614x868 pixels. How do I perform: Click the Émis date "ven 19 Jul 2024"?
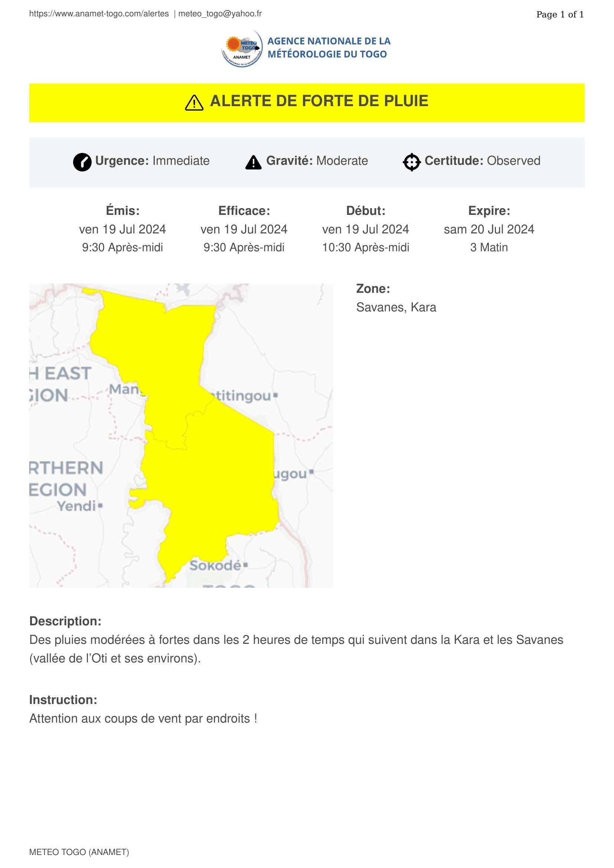123,229
